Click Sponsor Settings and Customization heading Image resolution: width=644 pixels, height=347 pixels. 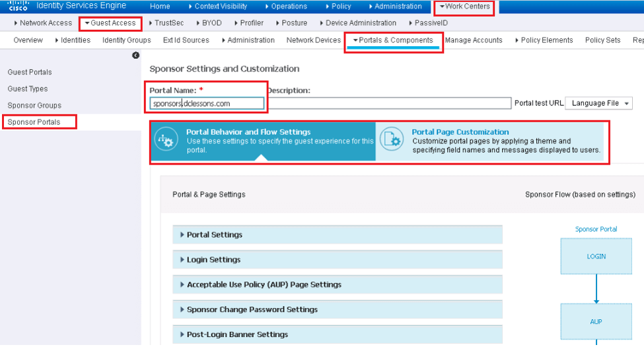click(225, 69)
